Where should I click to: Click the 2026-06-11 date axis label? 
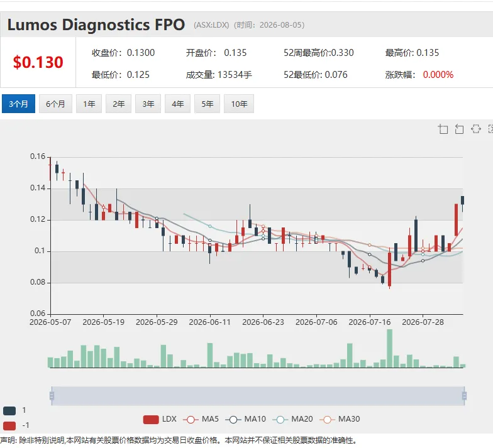[210, 322]
